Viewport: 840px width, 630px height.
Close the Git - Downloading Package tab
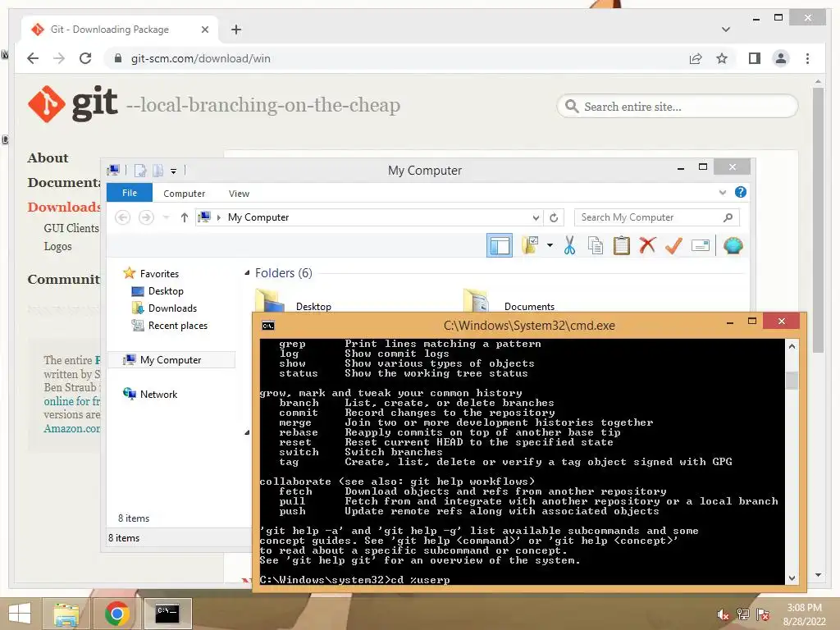tap(204, 30)
